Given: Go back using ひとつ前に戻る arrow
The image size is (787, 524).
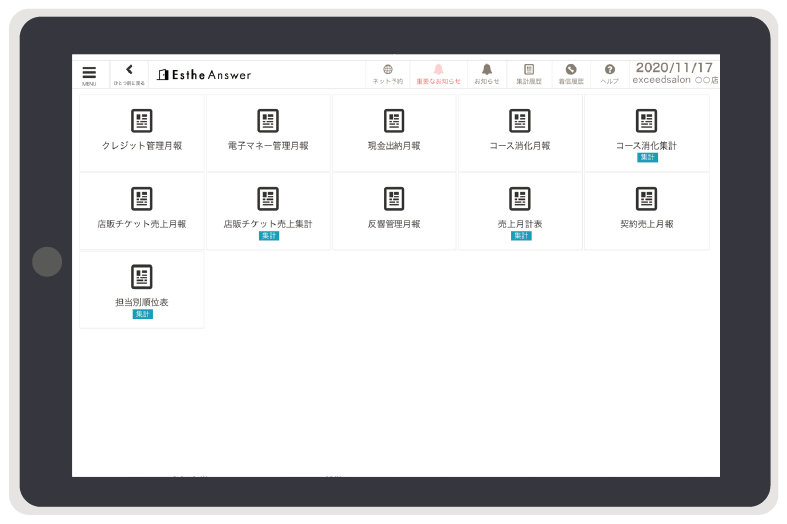Looking at the screenshot, I should click(129, 74).
